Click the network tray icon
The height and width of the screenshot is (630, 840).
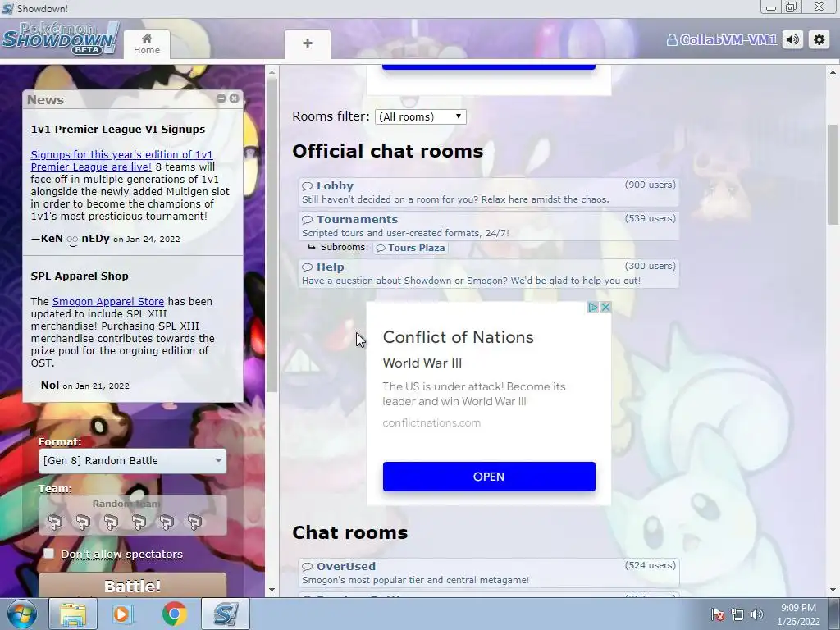click(x=737, y=614)
